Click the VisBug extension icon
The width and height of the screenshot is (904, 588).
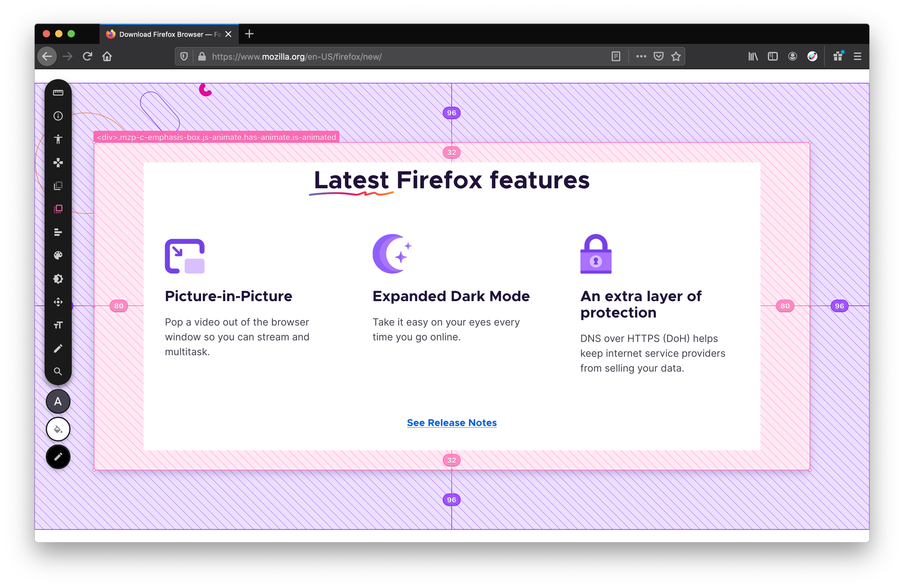pyautogui.click(x=812, y=56)
